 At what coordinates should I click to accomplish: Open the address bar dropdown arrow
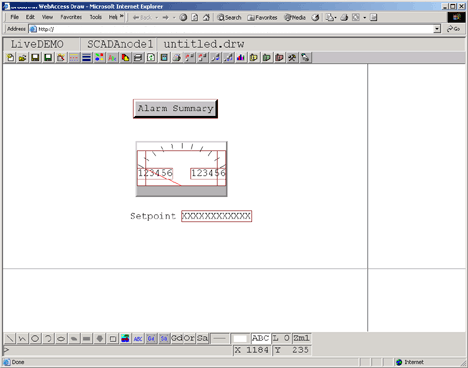(x=437, y=29)
